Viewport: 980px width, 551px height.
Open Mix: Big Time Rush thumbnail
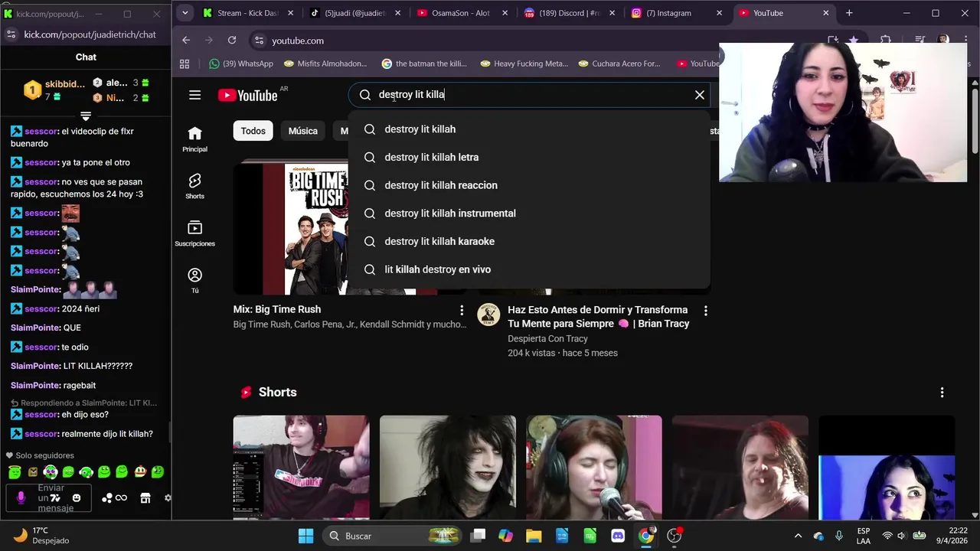point(290,229)
